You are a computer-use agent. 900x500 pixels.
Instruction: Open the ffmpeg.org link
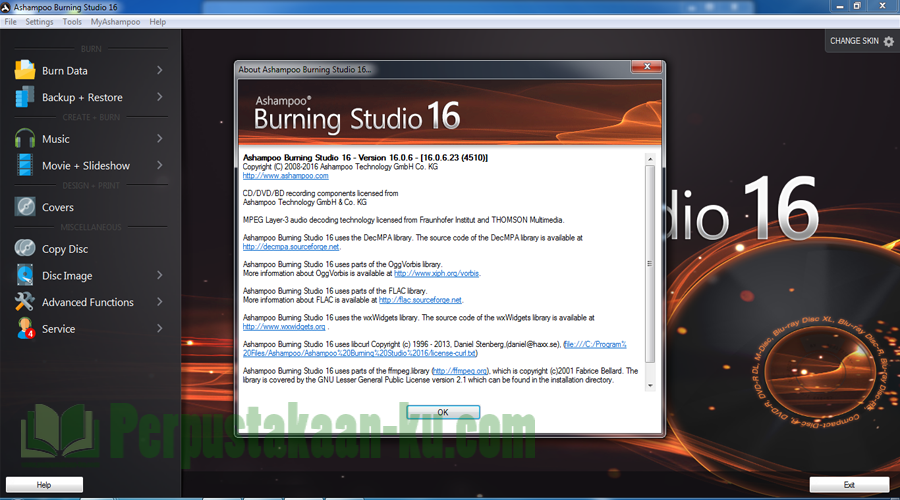click(460, 371)
